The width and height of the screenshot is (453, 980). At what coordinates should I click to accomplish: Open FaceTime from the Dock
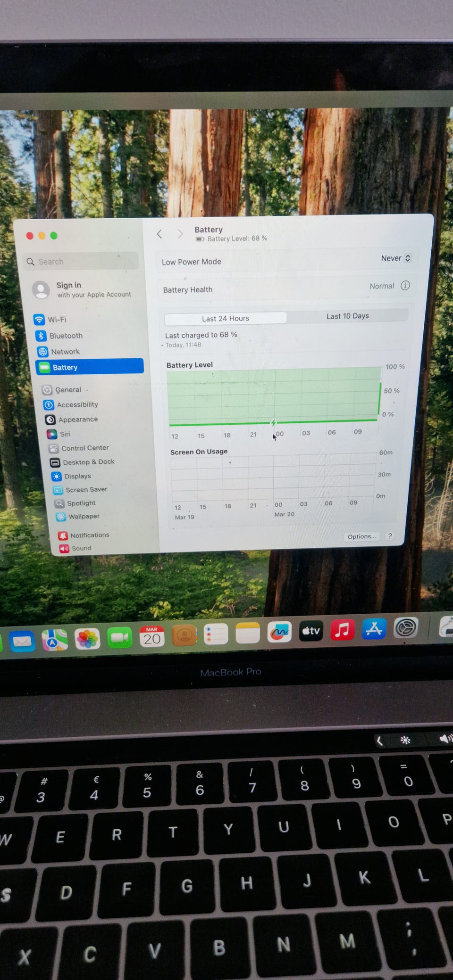pos(120,638)
